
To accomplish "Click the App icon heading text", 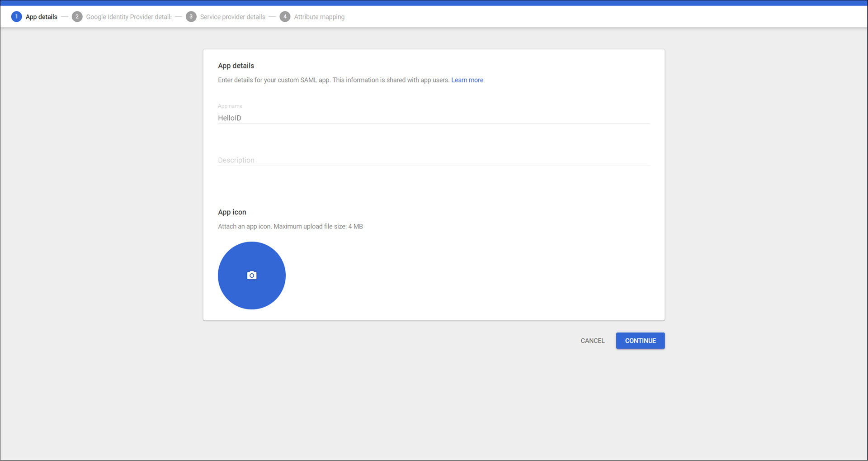I will pyautogui.click(x=232, y=212).
